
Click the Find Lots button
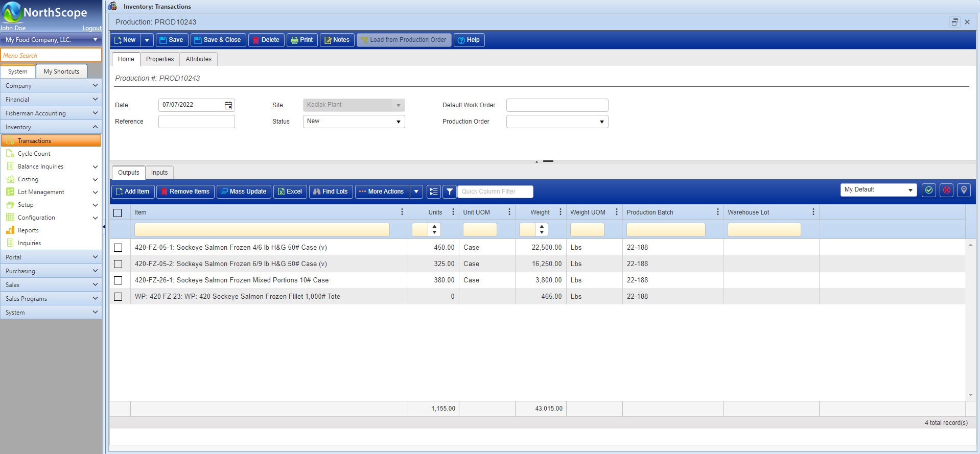330,192
